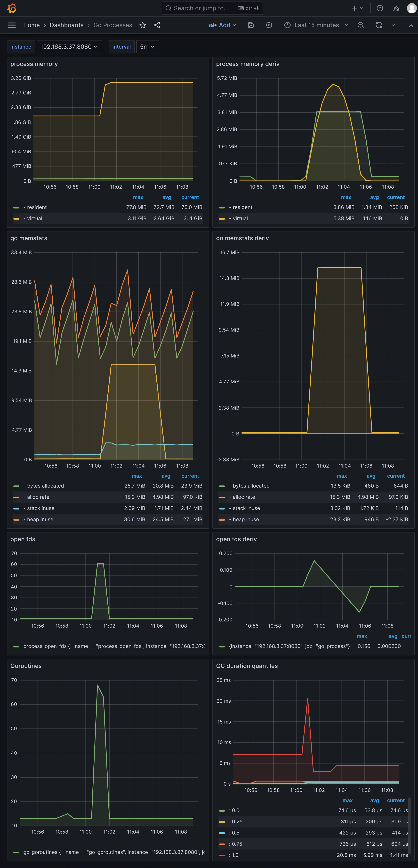Star the Go Processes dashboard

tap(143, 25)
